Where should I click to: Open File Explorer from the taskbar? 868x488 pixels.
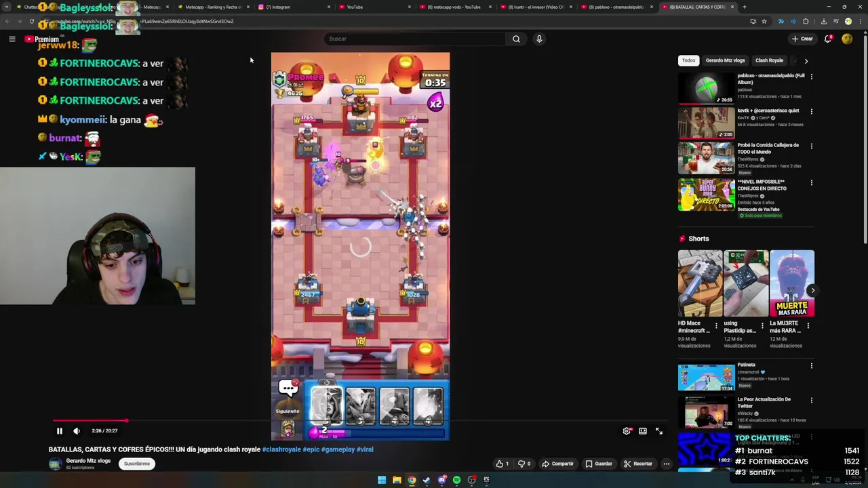click(397, 480)
